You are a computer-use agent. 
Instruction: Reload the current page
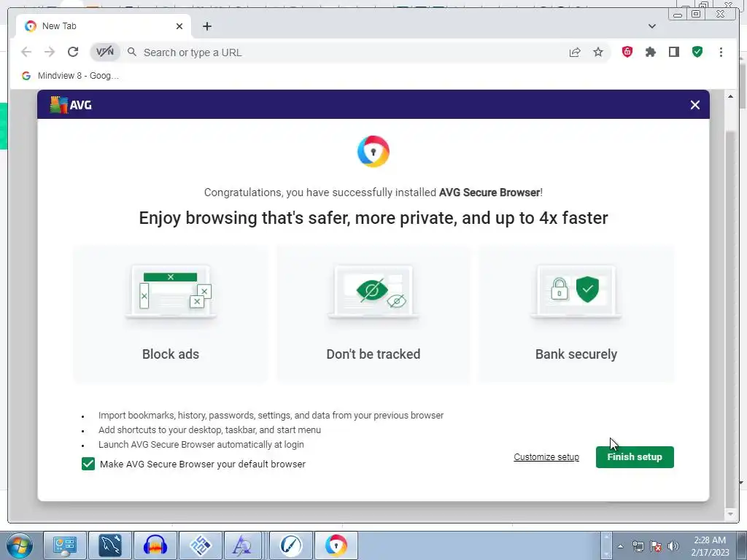pyautogui.click(x=73, y=52)
